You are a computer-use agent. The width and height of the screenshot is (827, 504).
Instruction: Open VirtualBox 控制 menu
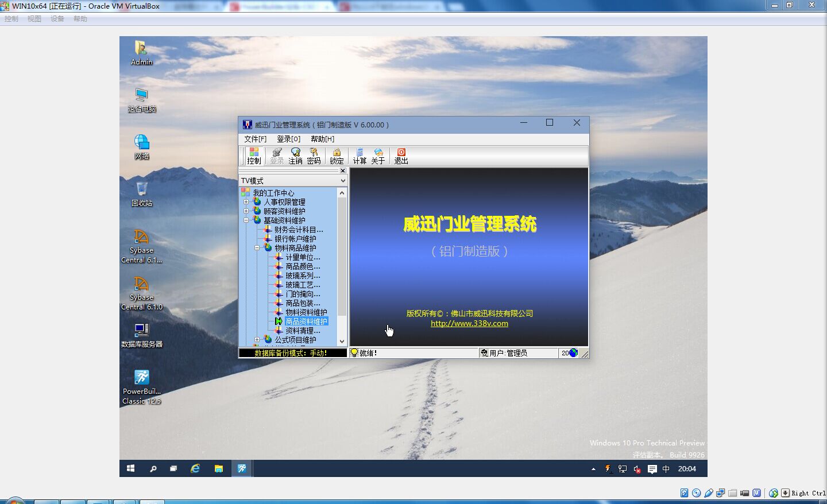(x=11, y=19)
